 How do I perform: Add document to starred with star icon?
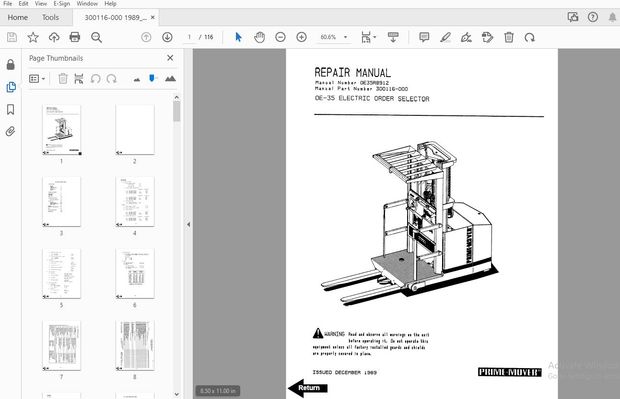(x=33, y=37)
